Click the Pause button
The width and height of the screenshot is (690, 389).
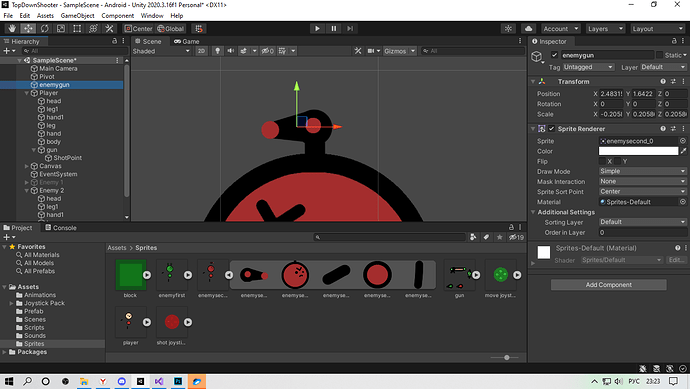(x=334, y=29)
